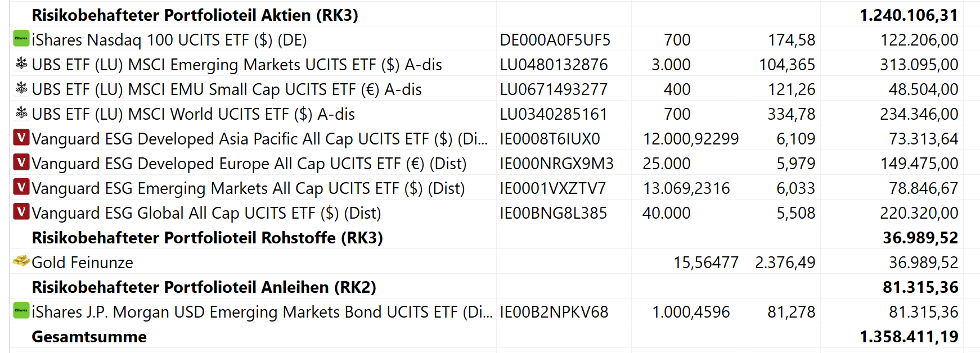Click iShares logo beside J.P. Morgan Bond ETF
The image size is (980, 353).
(21, 310)
